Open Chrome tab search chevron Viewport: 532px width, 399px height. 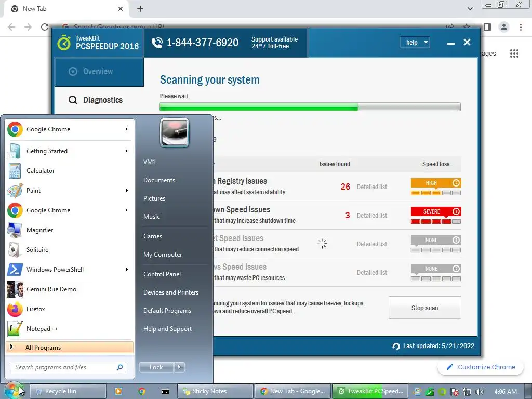tap(470, 9)
